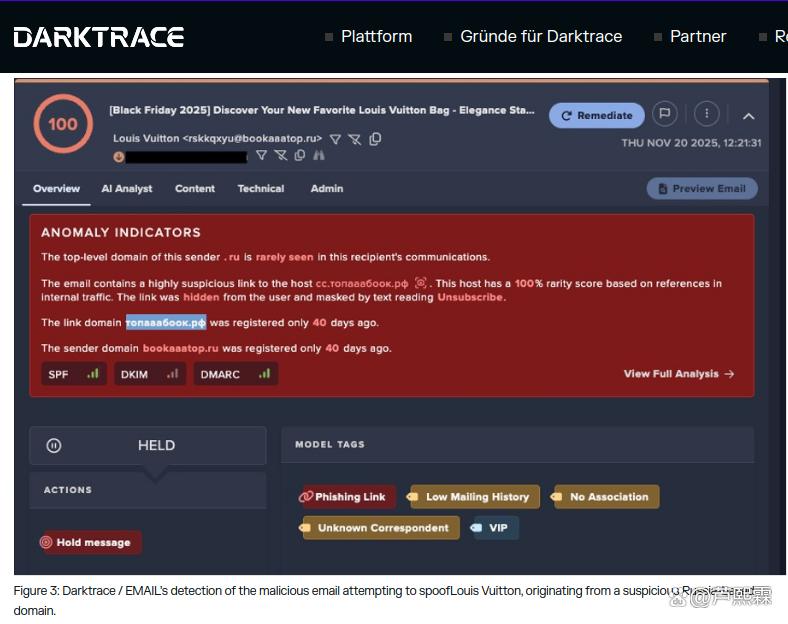The image size is (788, 624).
Task: Click the highlighted топааабоок.рф link domain
Action: pos(166,322)
